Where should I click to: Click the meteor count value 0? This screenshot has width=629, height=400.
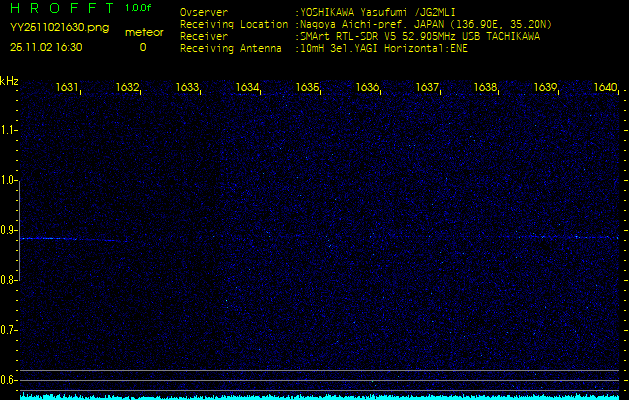(142, 47)
